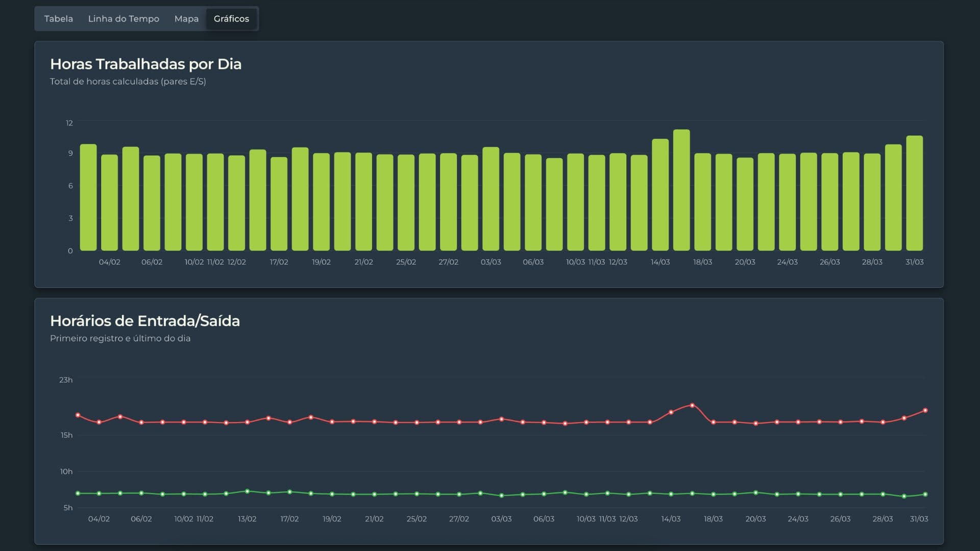This screenshot has width=980, height=551.
Task: Click the 03/03 bar in hours chart
Action: pyautogui.click(x=491, y=198)
